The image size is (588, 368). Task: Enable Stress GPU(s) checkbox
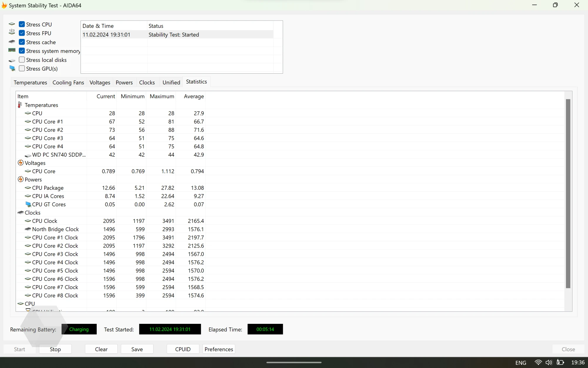[22, 68]
